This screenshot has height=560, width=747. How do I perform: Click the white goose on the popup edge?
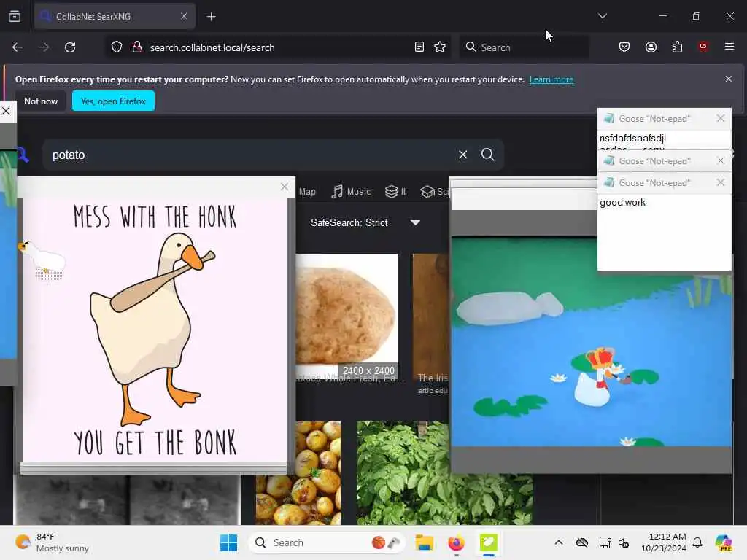(x=43, y=260)
